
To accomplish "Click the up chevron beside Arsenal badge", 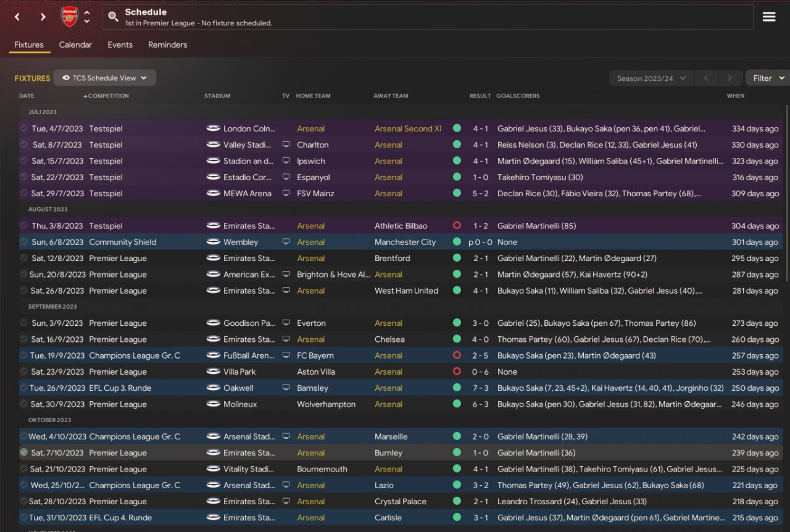I will [x=87, y=12].
